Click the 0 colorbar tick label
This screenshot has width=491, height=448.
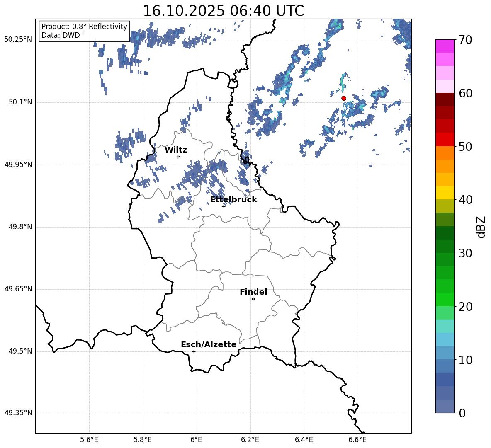(462, 413)
